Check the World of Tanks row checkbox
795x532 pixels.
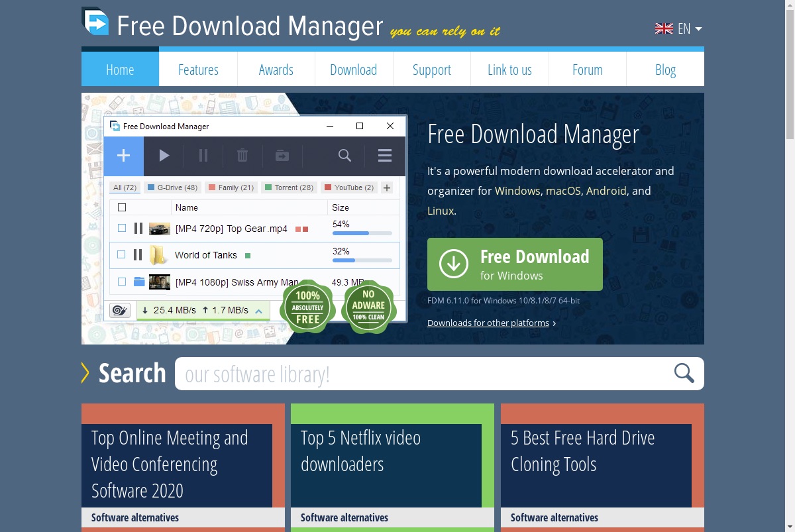coord(121,254)
